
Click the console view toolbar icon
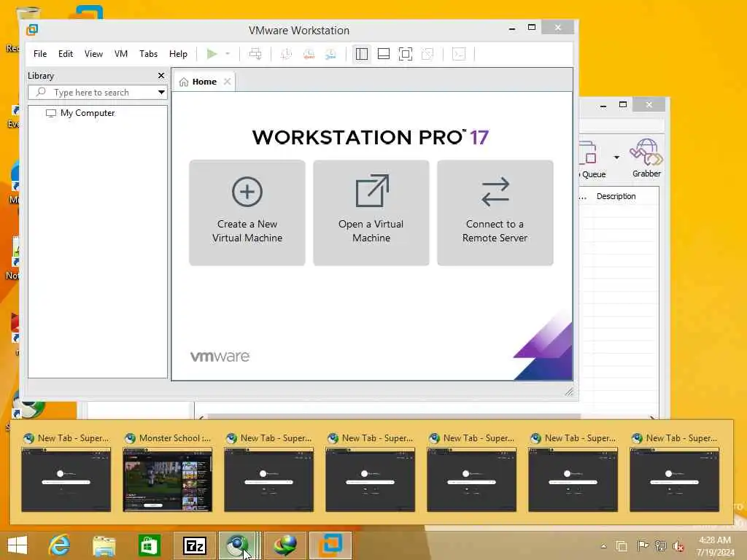tap(459, 54)
